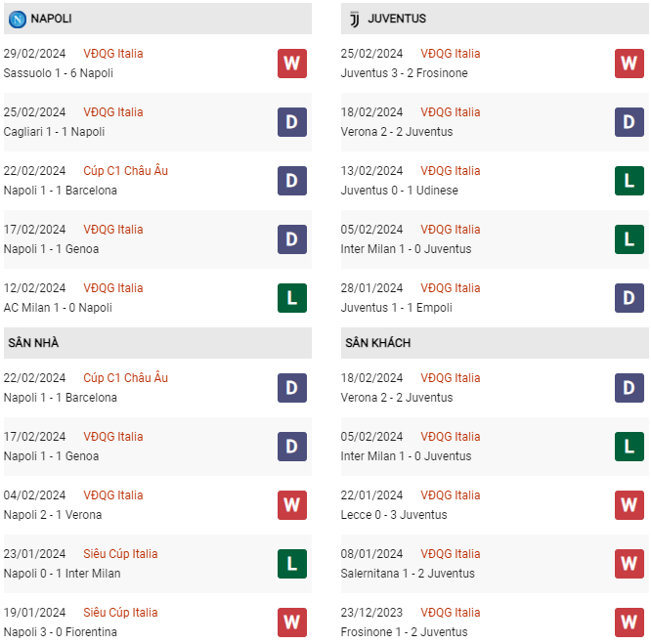Click VĐQG Italia link dated 25/02/2024 under Juventus

[451, 54]
